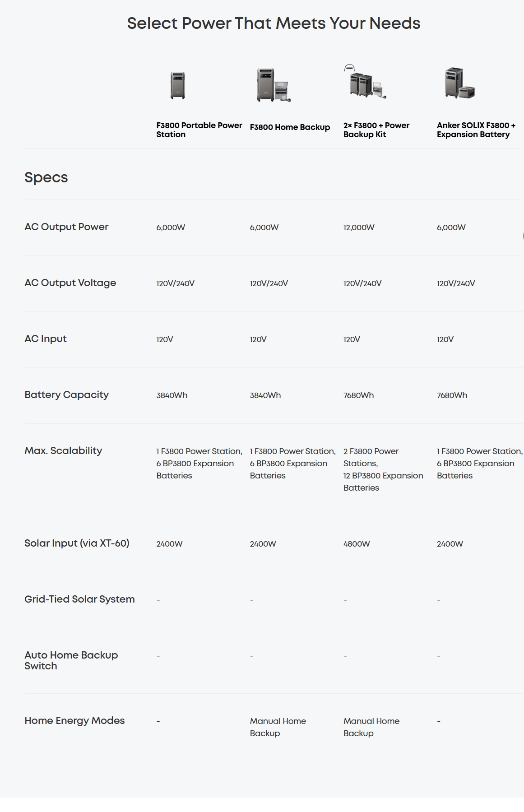Viewport: 524px width, 812px height.
Task: Click the AC Output Power row label
Action: tap(66, 227)
